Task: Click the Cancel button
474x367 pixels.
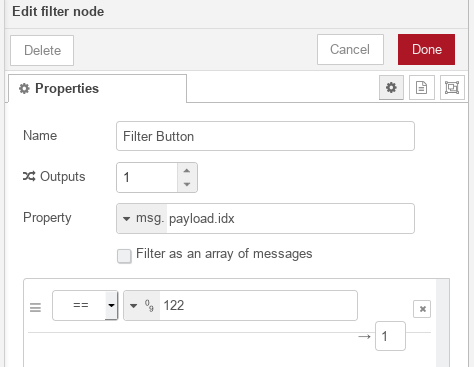Action: pyautogui.click(x=350, y=49)
